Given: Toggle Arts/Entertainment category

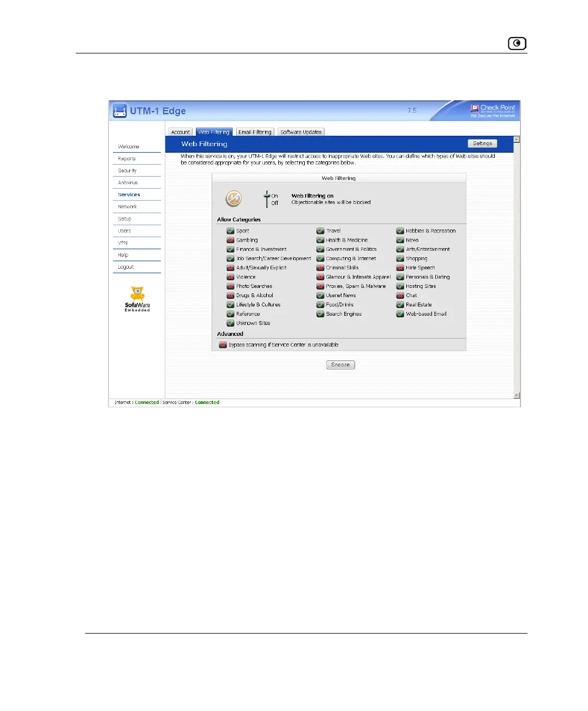Looking at the screenshot, I should click(400, 249).
